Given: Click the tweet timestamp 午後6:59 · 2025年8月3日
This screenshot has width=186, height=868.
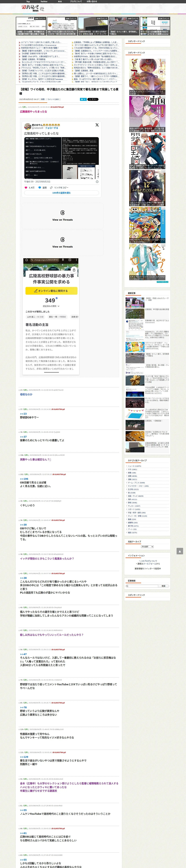Looking at the screenshot, I should pos(37,182).
